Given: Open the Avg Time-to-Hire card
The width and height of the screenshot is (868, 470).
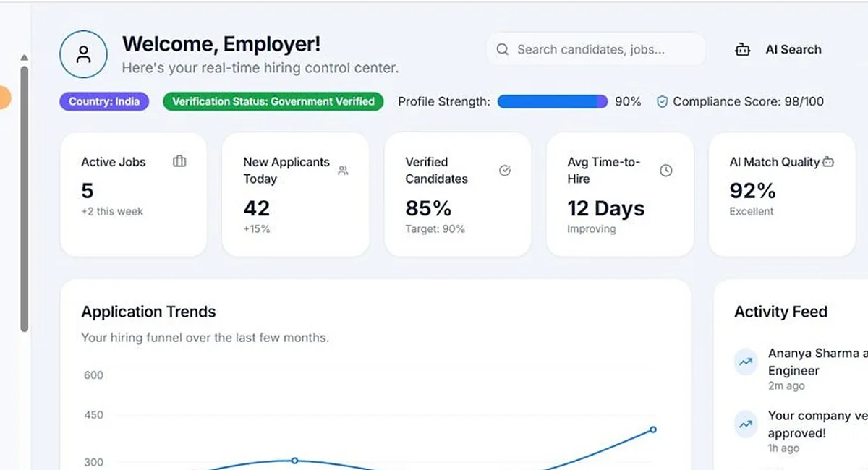Looking at the screenshot, I should tap(620, 195).
